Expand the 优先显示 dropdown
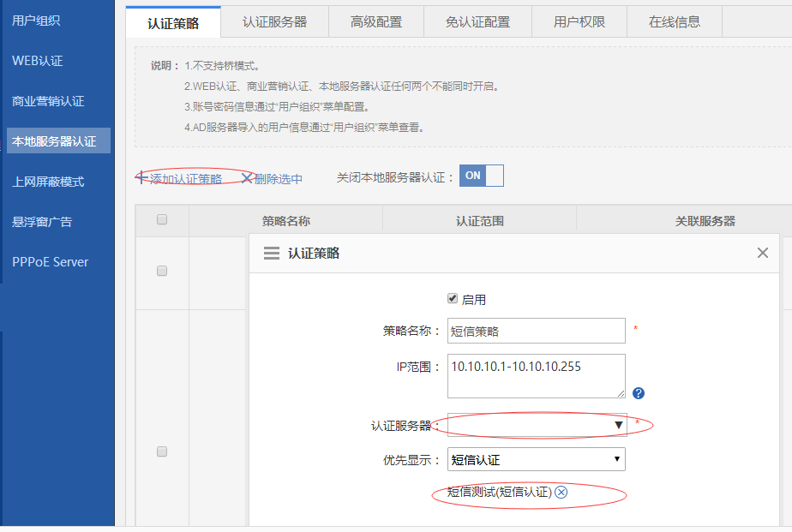Image resolution: width=792 pixels, height=532 pixels. pyautogui.click(x=537, y=460)
